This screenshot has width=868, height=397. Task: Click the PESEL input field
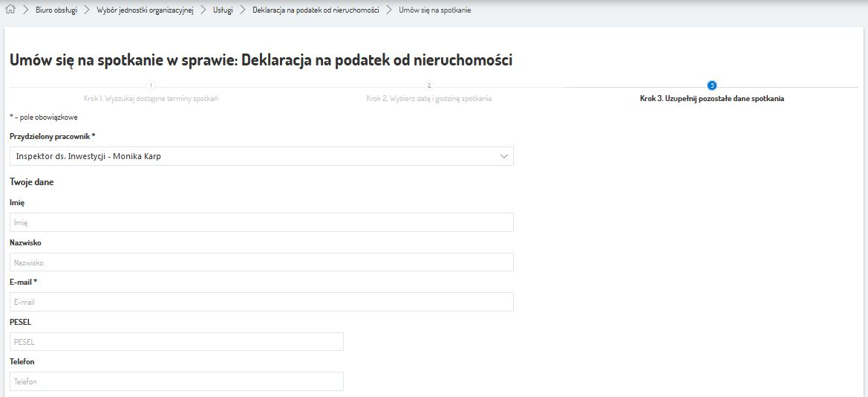click(177, 342)
